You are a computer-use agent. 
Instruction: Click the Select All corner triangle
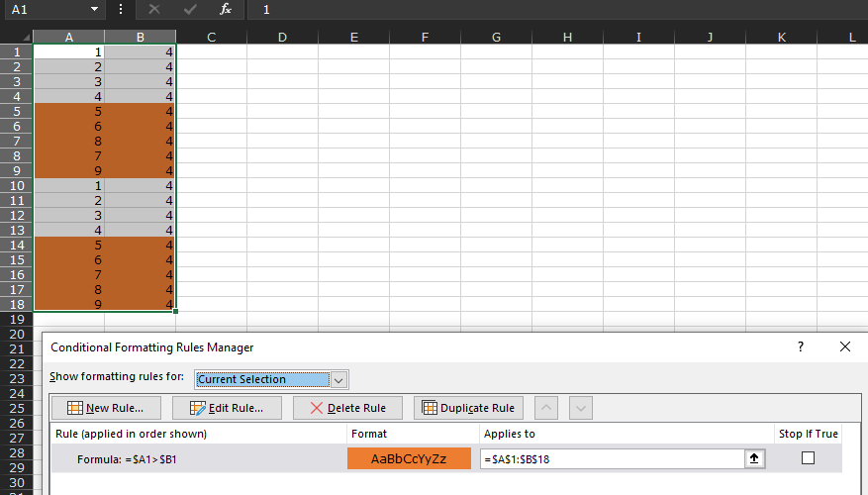(x=26, y=37)
